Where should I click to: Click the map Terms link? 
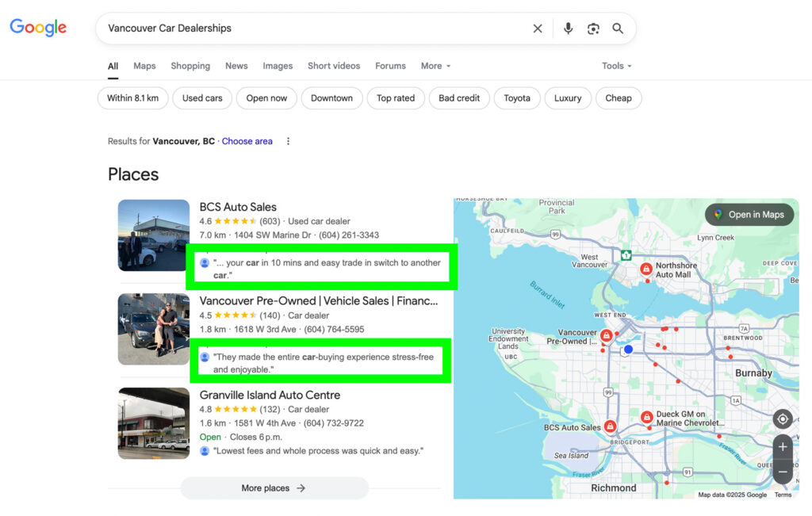pos(783,495)
